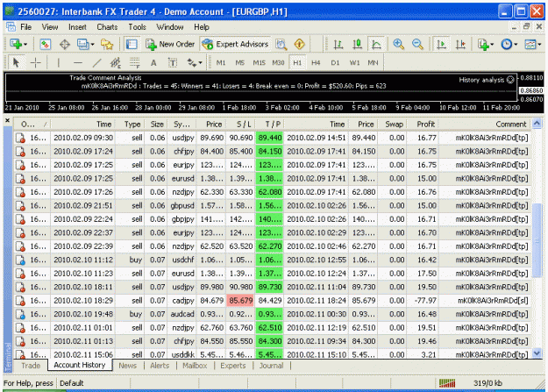Expand the Profiles dropdown arrow
The width and height of the screenshot is (548, 392).
pyautogui.click(x=92, y=45)
